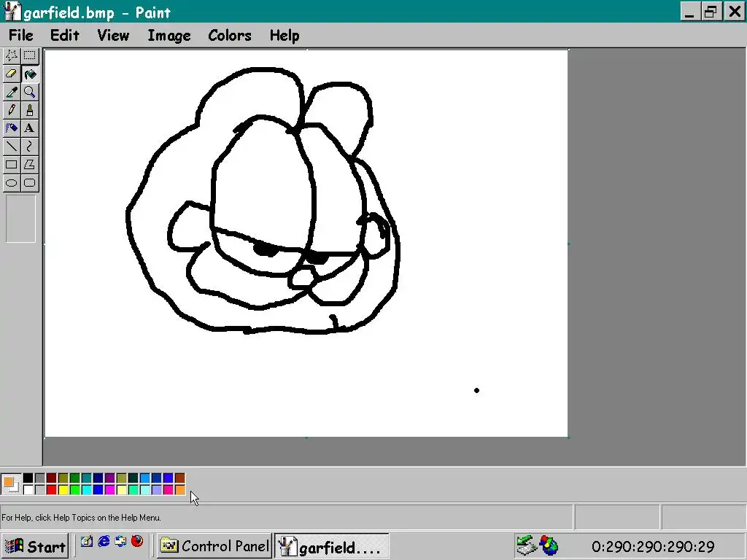Select the Polygon tool
The image size is (747, 560).
point(29,165)
